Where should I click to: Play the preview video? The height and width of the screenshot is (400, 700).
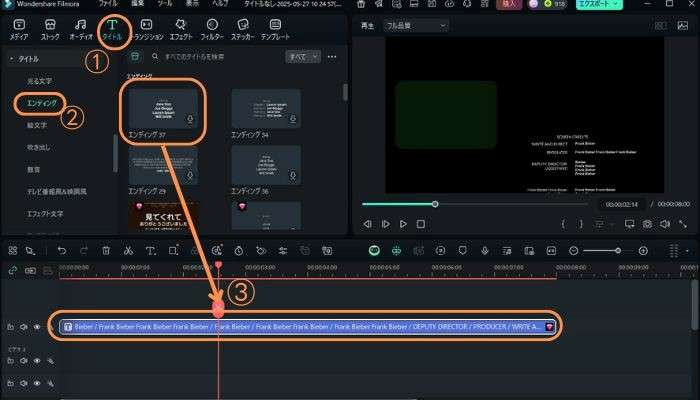(403, 224)
